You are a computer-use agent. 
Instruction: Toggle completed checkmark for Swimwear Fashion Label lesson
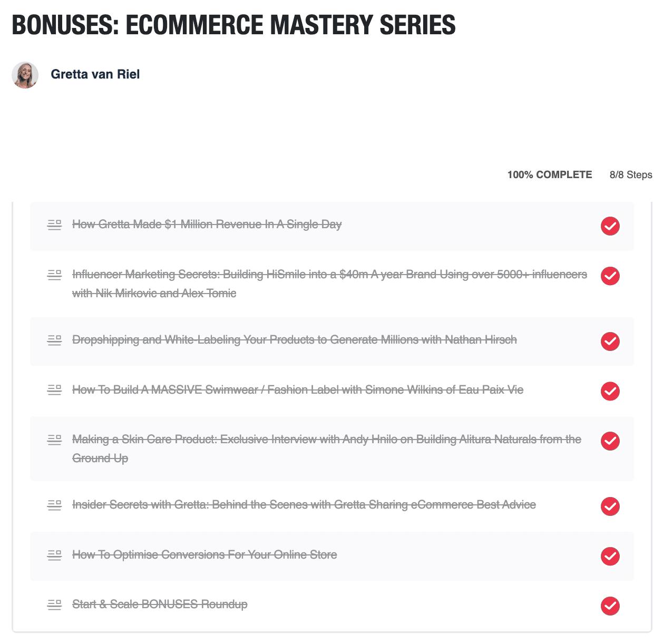tap(610, 391)
